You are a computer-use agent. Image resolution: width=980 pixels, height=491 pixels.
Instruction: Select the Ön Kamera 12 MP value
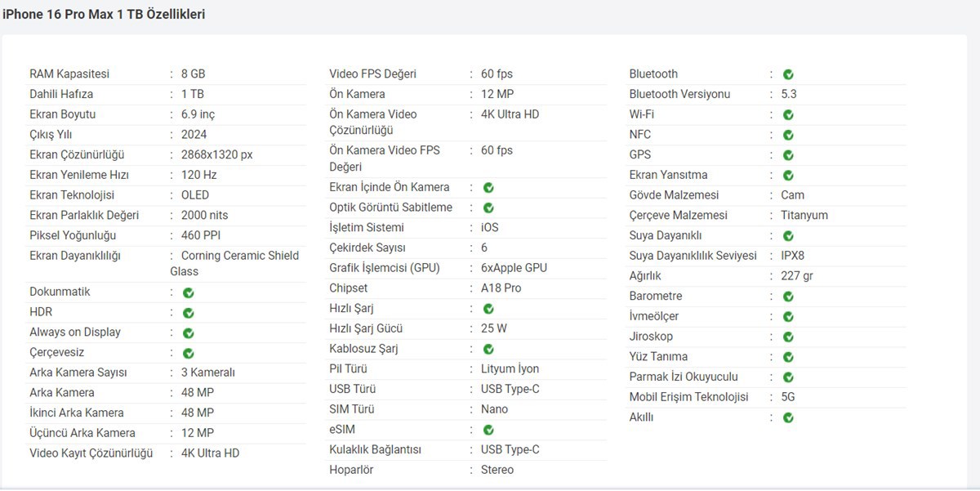coord(497,94)
